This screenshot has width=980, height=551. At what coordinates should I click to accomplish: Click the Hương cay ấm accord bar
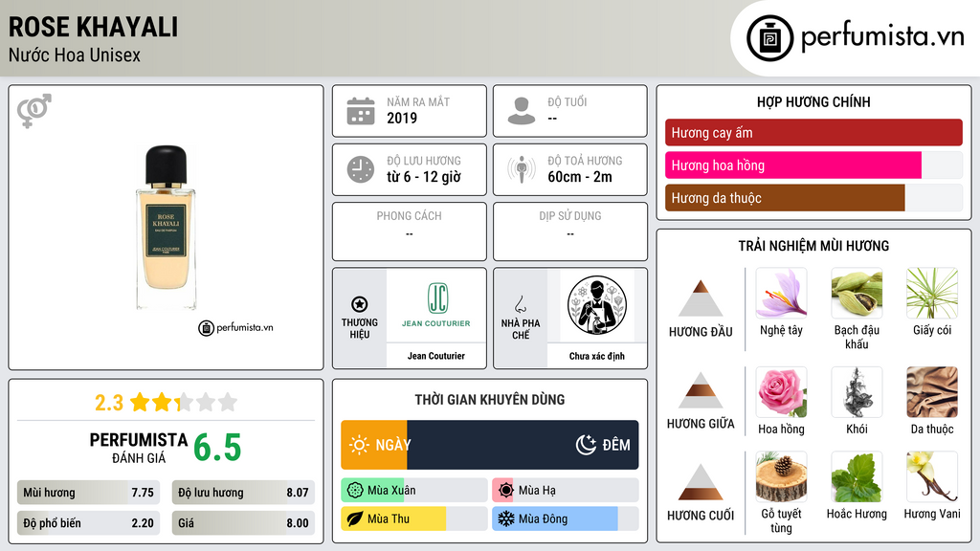point(813,132)
